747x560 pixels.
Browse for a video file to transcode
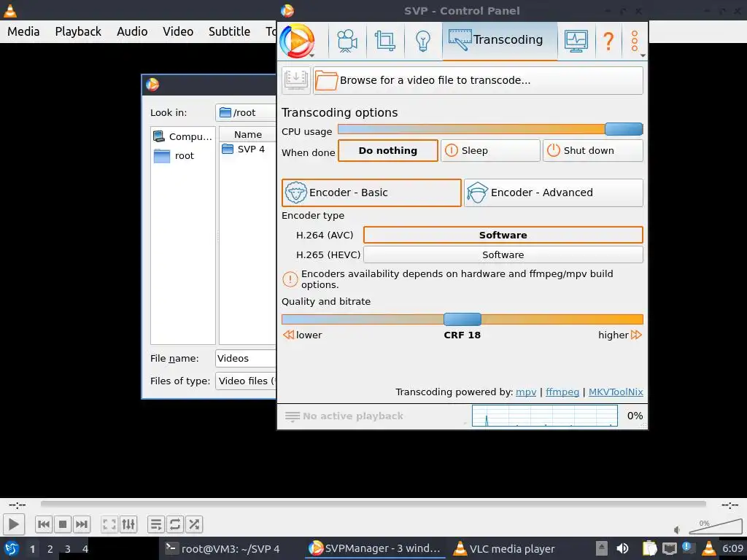[478, 80]
